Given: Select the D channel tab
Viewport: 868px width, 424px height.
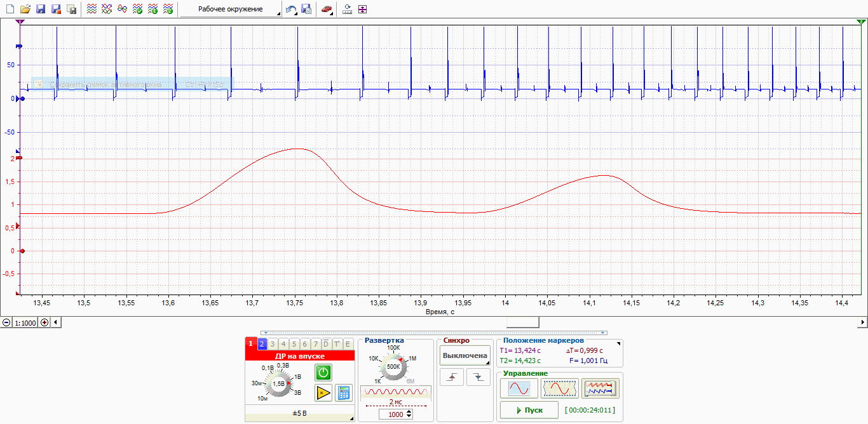Looking at the screenshot, I should [326, 343].
